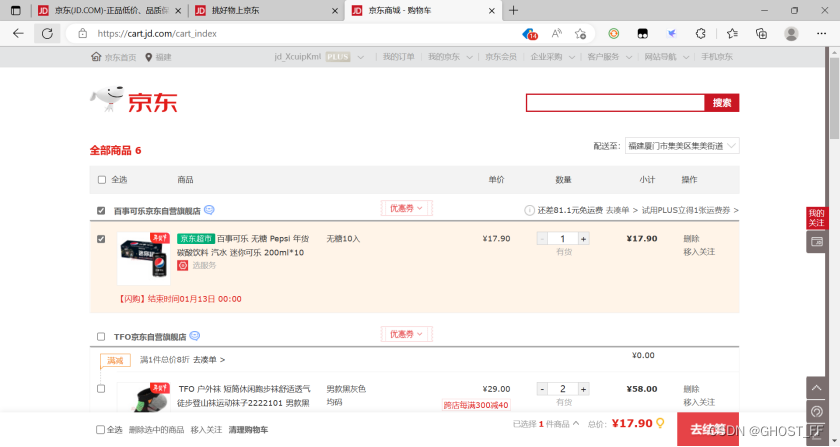The height and width of the screenshot is (447, 840).
Task: Close the 京东商城 - 购物车 tab
Action: click(491, 11)
